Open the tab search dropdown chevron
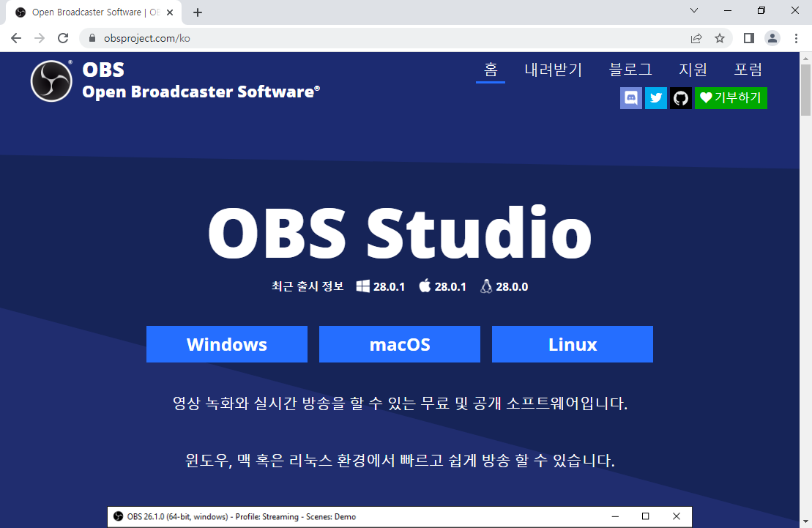Image resolution: width=812 pixels, height=528 pixels. (694, 10)
